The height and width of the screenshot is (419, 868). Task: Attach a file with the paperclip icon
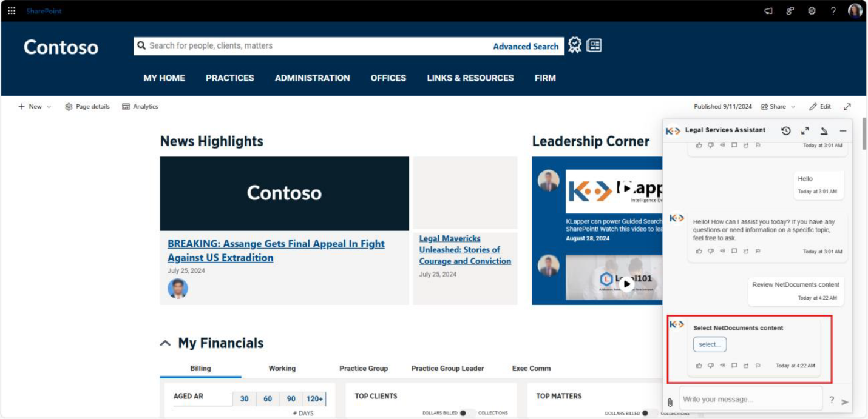(670, 402)
